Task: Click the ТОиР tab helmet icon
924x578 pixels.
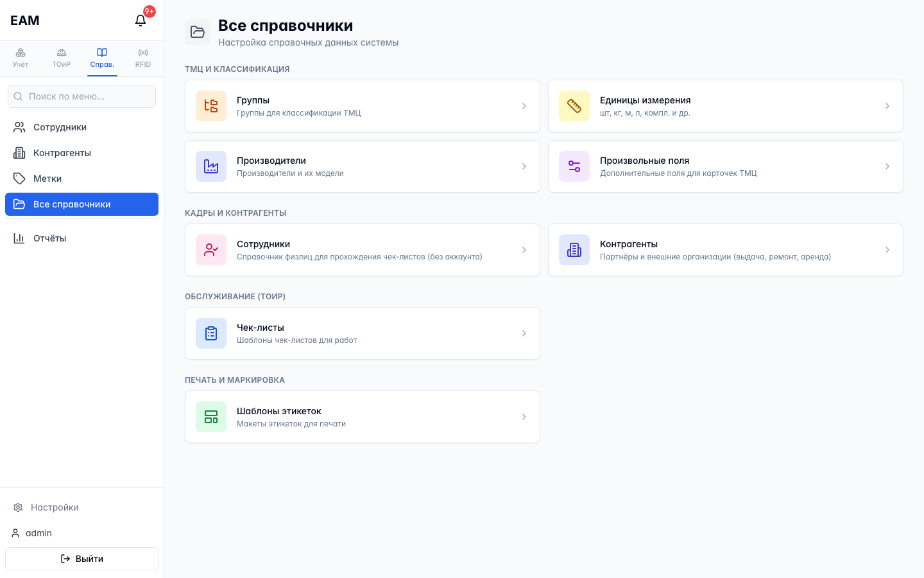Action: 62,53
